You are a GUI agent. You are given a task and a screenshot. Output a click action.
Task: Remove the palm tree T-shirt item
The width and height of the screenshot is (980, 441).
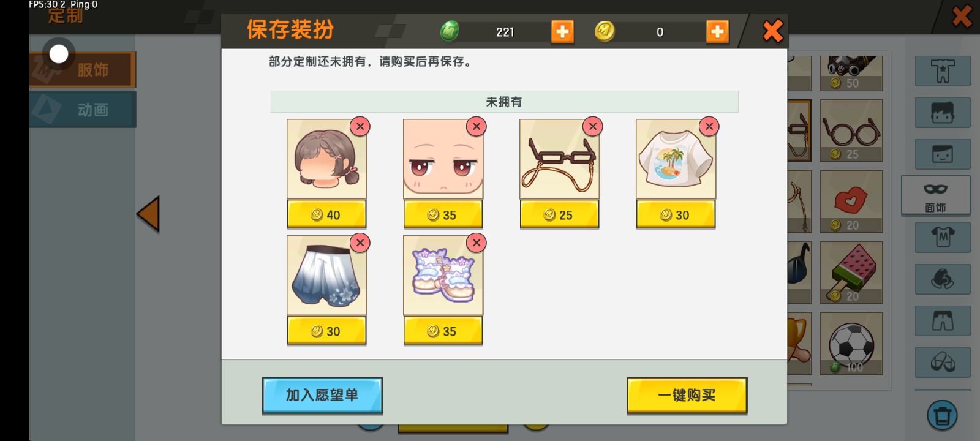pyautogui.click(x=709, y=126)
